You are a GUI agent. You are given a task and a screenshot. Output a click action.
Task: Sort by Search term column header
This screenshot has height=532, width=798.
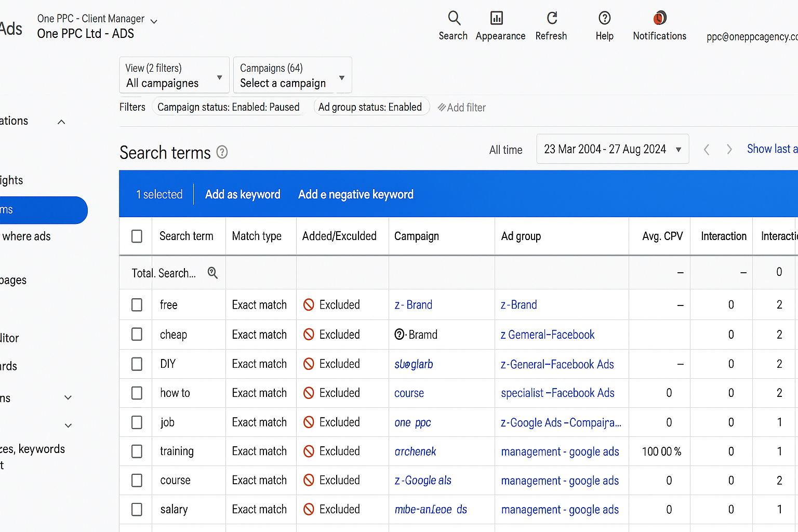186,236
